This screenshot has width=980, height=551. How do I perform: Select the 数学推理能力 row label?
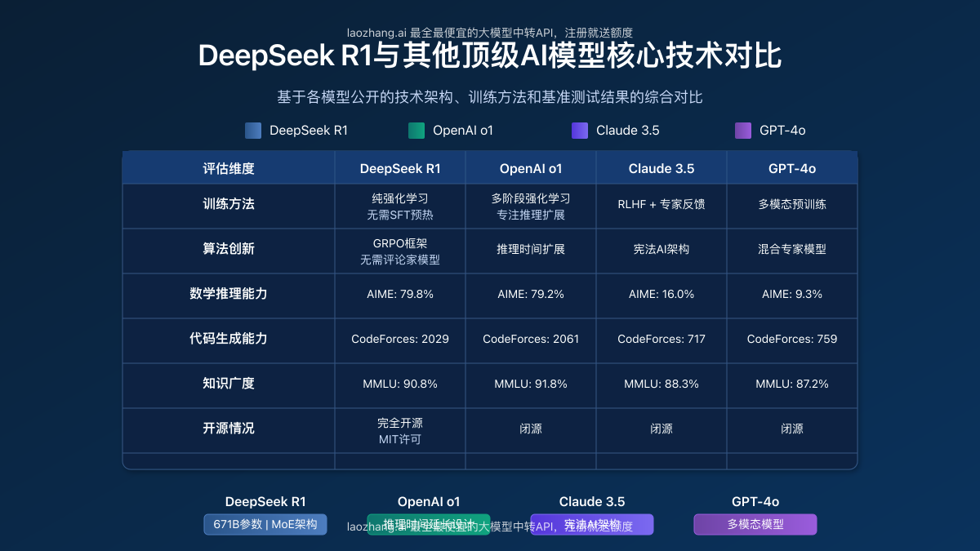229,294
